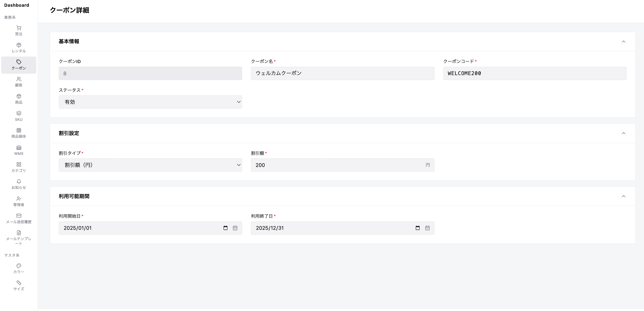Click the 基本情報 section heading
Image resolution: width=644 pixels, height=311 pixels.
(x=69, y=42)
